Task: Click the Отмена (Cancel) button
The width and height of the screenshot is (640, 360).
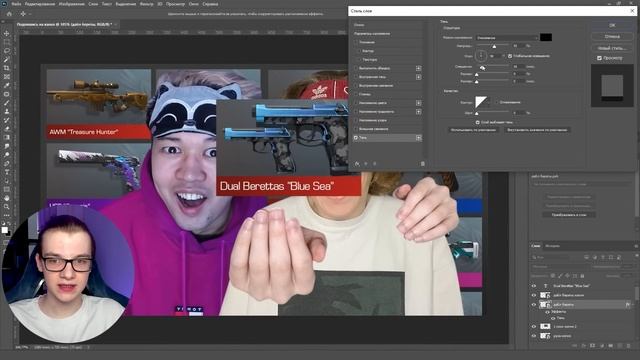Action: [x=612, y=37]
